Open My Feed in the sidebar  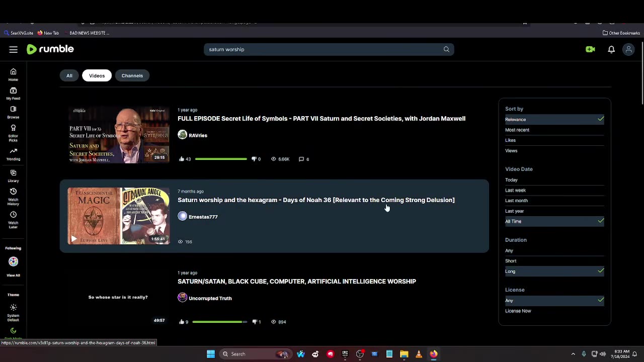point(13,94)
